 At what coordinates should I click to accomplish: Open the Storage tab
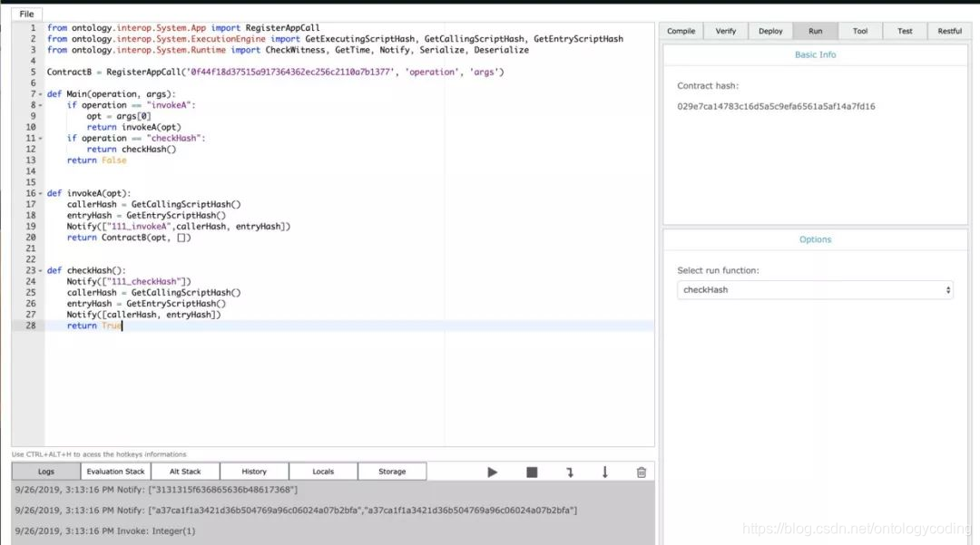tap(392, 472)
